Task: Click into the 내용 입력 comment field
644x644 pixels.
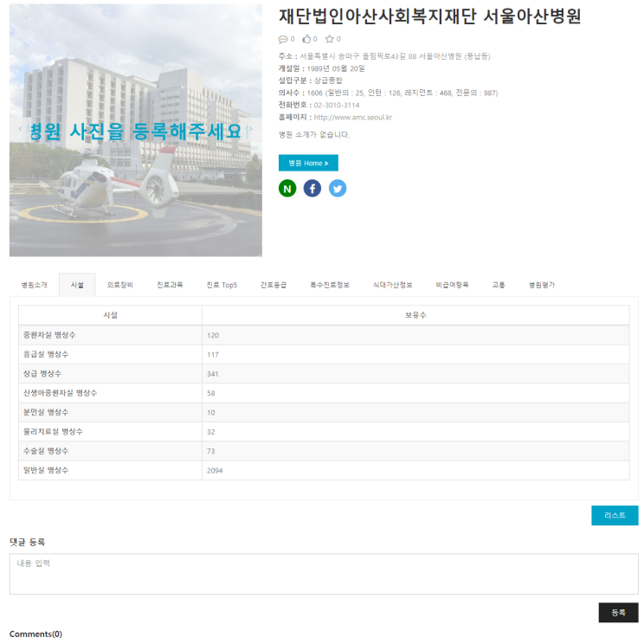Action: [324, 574]
